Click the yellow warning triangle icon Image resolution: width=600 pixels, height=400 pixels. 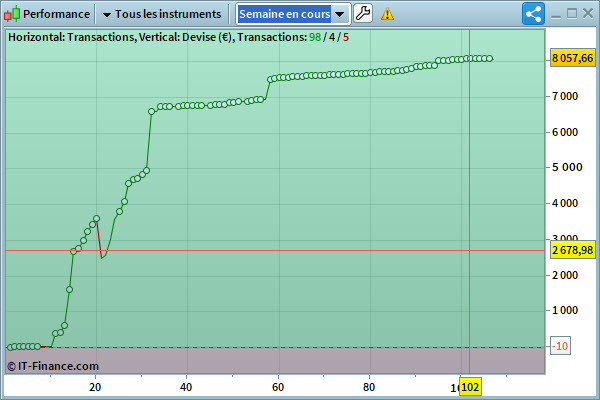point(387,14)
